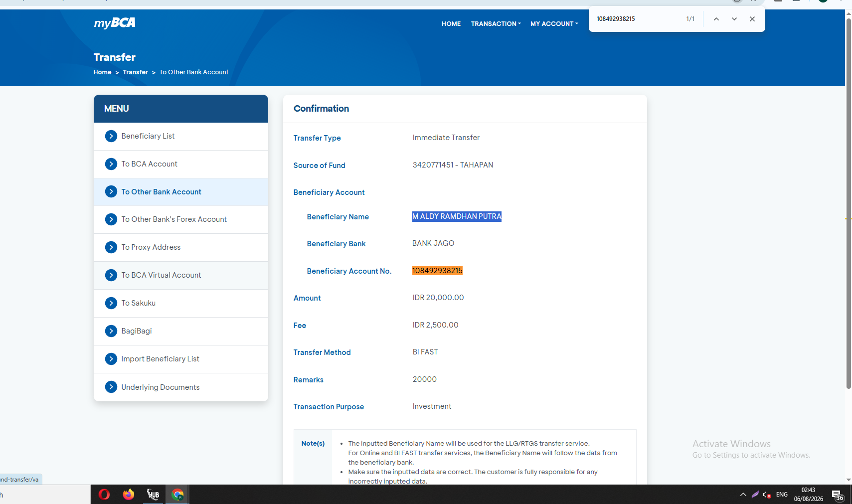Click To Other Bank Account breadcrumb
The image size is (852, 504).
click(x=194, y=72)
